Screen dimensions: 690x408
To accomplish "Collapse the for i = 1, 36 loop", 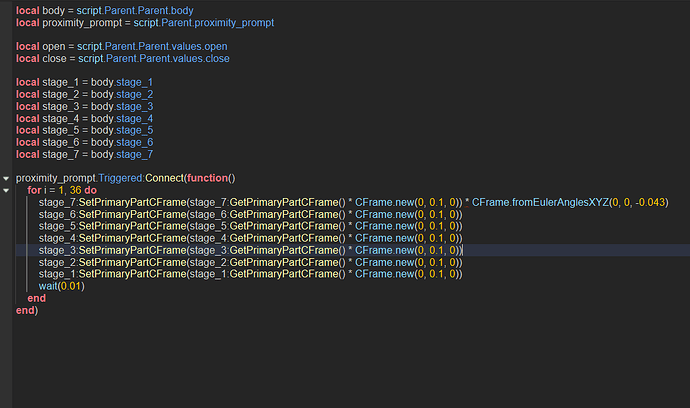I will 6,191.
